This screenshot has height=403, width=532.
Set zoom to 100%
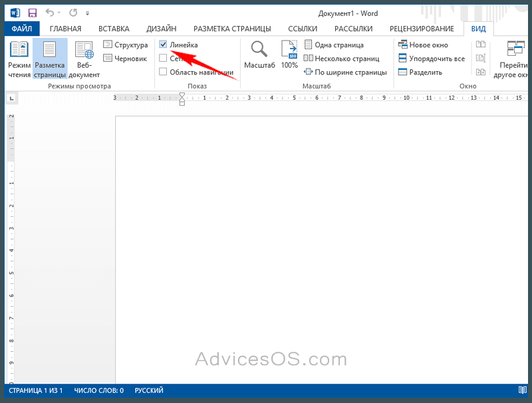coord(289,55)
